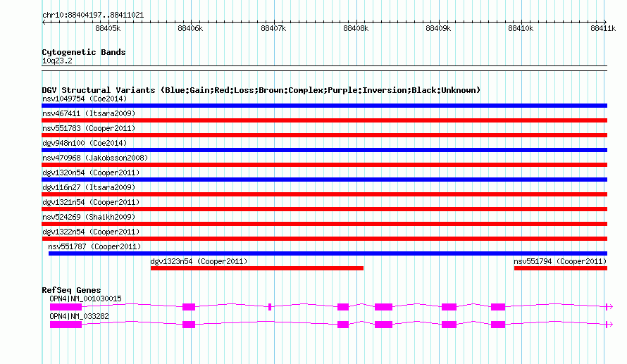Viewport: 627px width, 364px height.
Task: Click the 88411k ruler position label
Action: (x=603, y=28)
